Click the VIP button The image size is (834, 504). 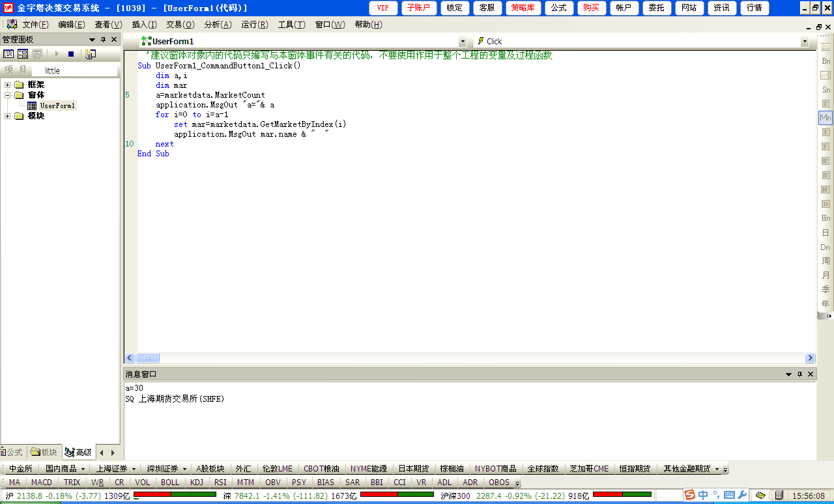click(382, 8)
